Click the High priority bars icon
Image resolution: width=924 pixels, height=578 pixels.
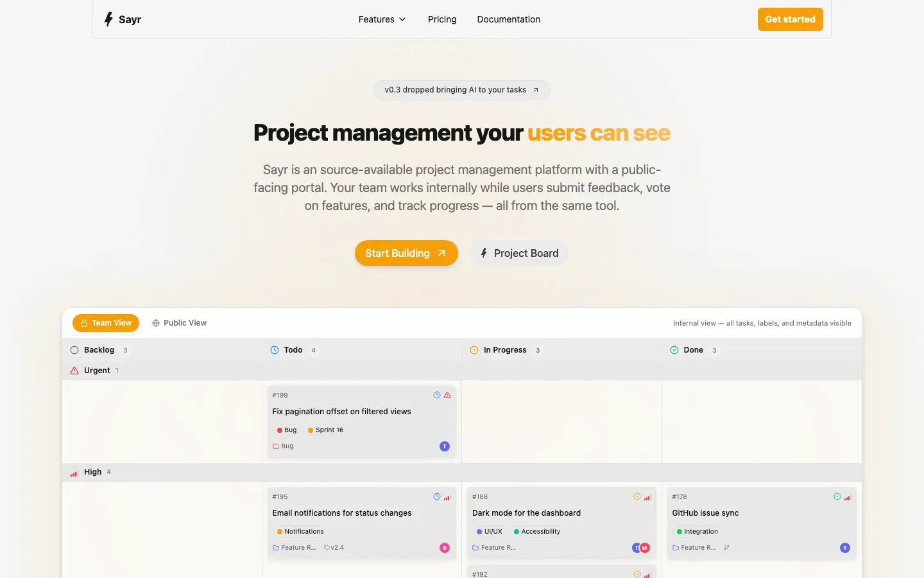tap(74, 473)
